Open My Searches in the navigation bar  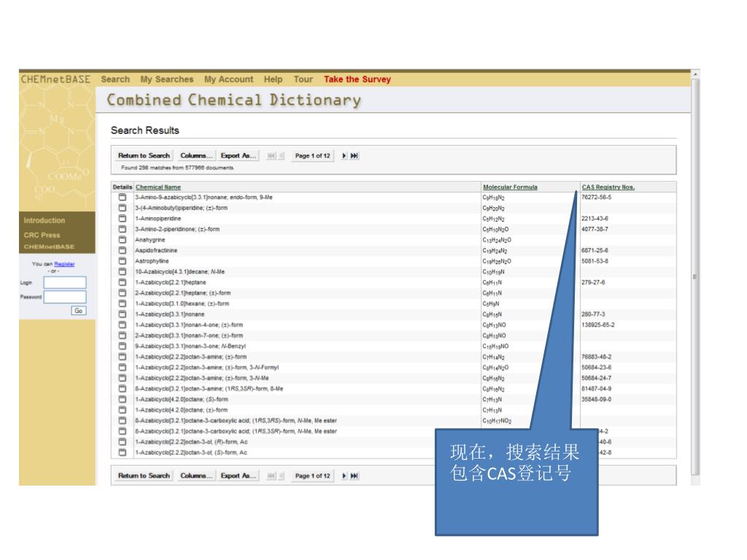[x=167, y=79]
